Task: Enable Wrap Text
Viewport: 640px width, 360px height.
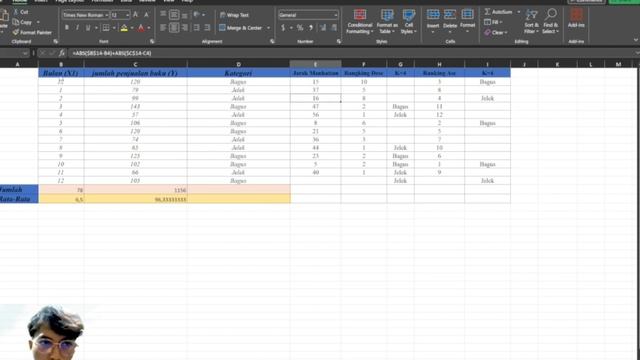Action: (234, 15)
